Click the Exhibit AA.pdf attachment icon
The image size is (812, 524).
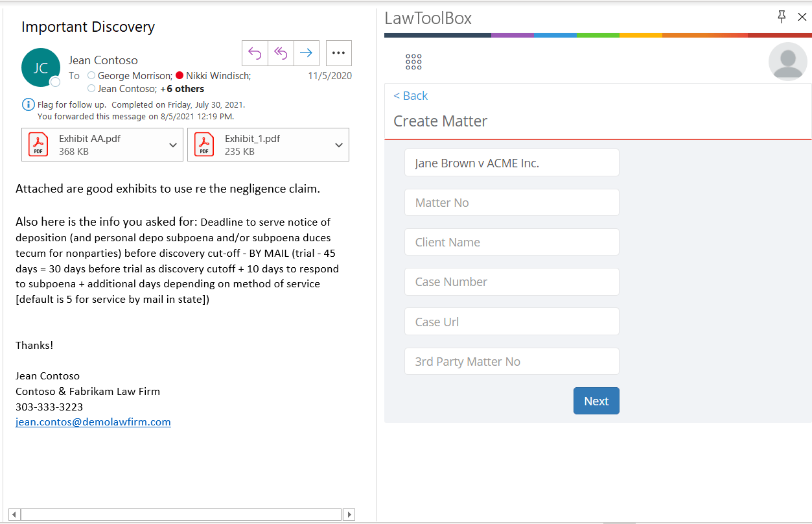[38, 144]
